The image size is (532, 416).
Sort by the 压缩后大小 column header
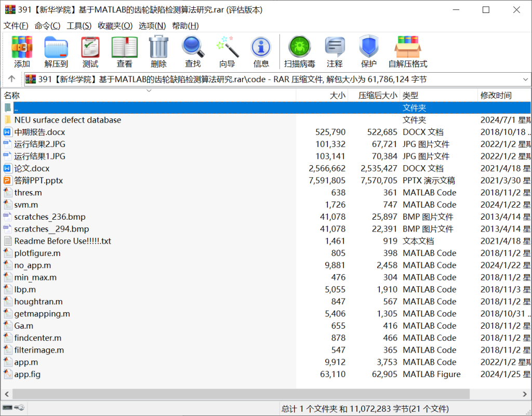tap(374, 95)
